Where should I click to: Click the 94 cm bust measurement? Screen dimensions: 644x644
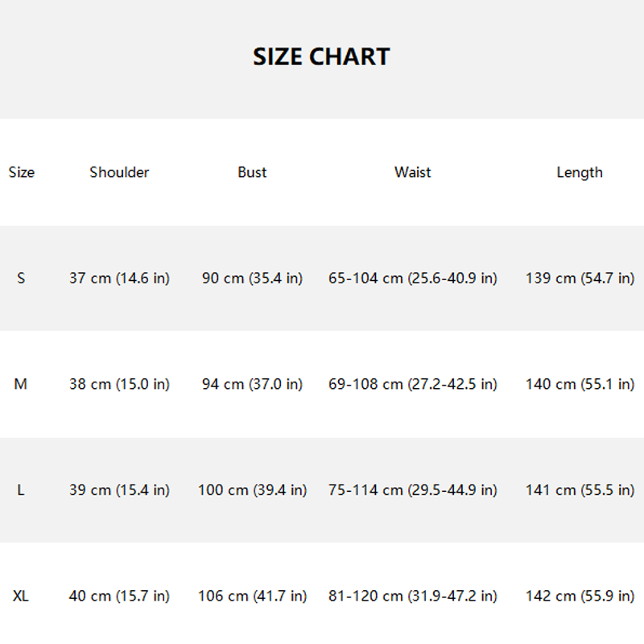(x=252, y=385)
